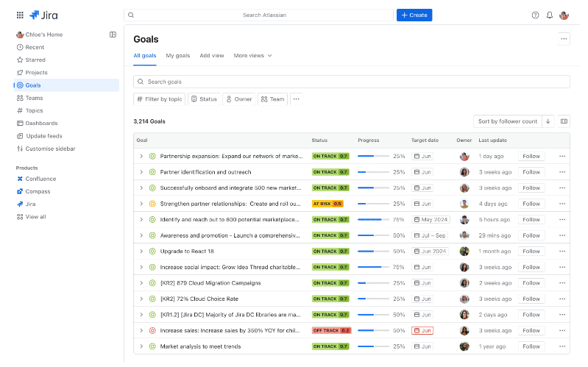Click progress bar for Market analysis goal
The image size is (588, 367).
374,346
